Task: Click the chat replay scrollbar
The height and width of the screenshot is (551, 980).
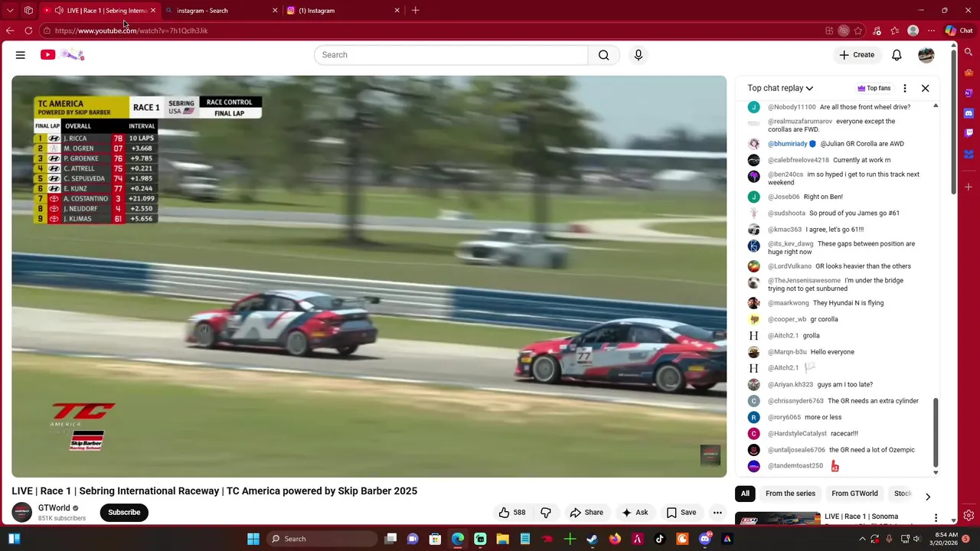Action: click(936, 432)
